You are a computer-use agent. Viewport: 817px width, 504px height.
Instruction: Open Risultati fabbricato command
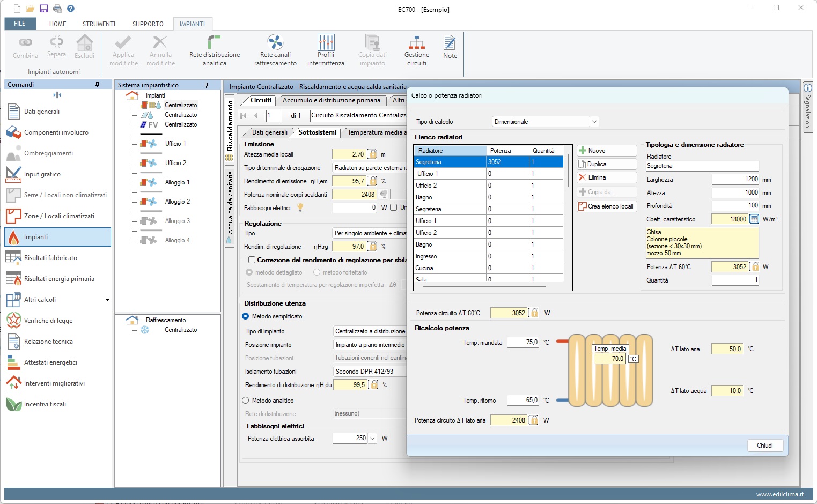pos(58,258)
